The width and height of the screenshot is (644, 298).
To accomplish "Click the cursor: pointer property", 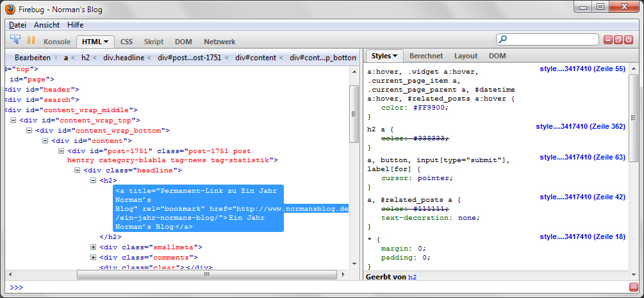I will tap(417, 178).
